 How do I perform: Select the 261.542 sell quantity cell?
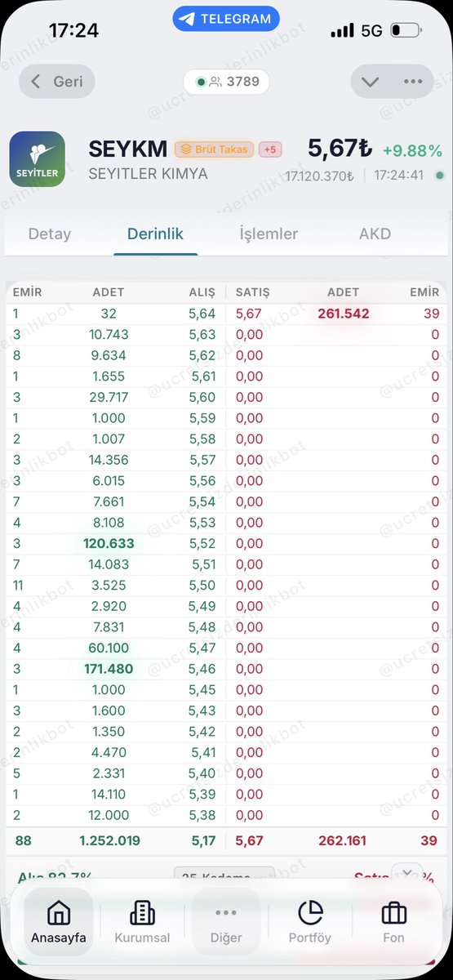point(344,314)
